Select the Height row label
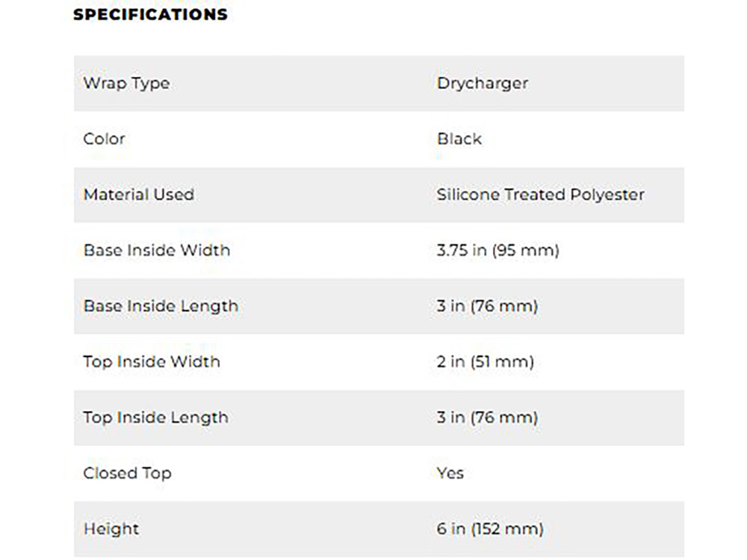747x560 pixels. tap(111, 529)
